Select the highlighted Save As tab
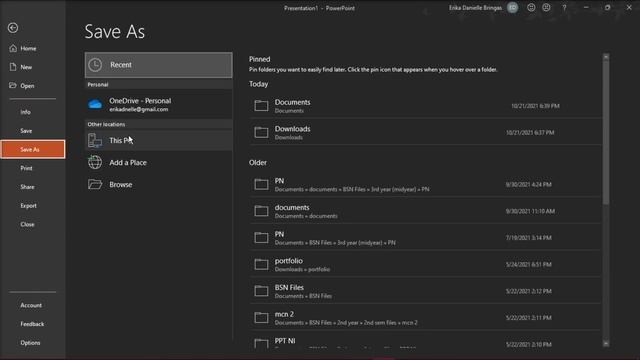The image size is (640, 360). point(33,149)
